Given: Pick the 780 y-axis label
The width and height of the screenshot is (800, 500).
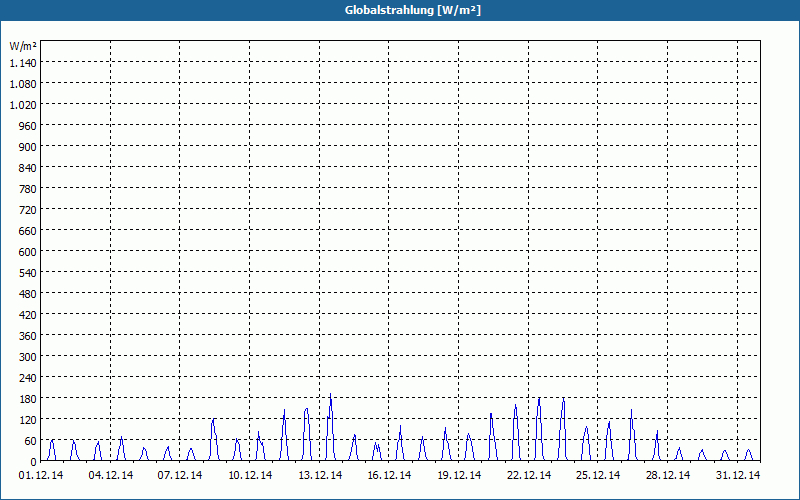Looking at the screenshot, I should pos(28,189).
